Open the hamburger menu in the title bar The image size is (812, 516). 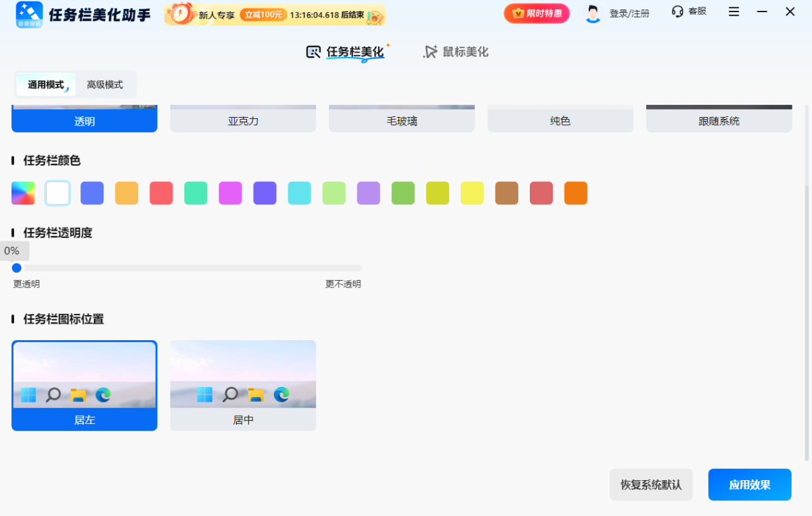pos(734,12)
